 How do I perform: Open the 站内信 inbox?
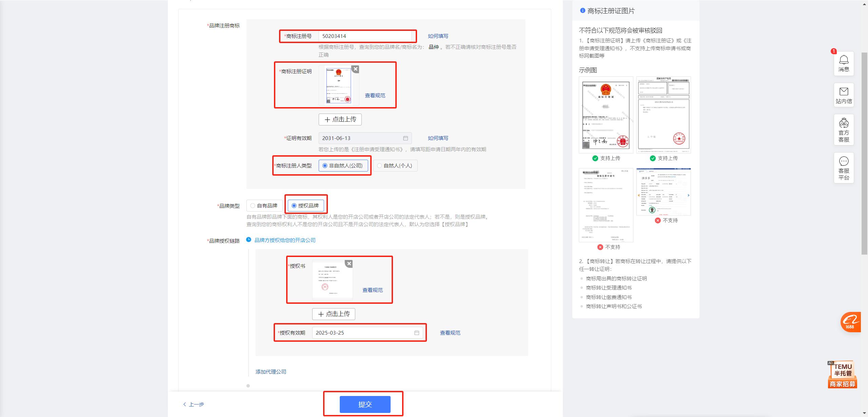[844, 95]
